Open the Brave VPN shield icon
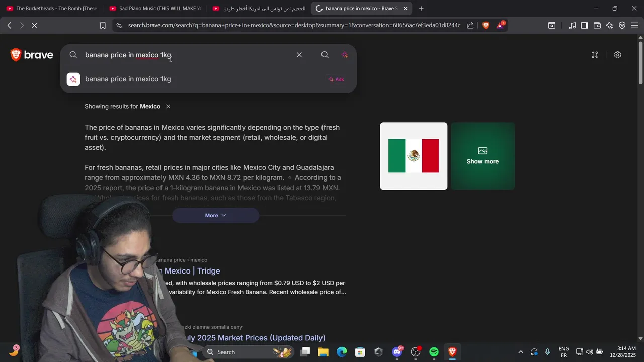This screenshot has width=644, height=362. pyautogui.click(x=622, y=25)
